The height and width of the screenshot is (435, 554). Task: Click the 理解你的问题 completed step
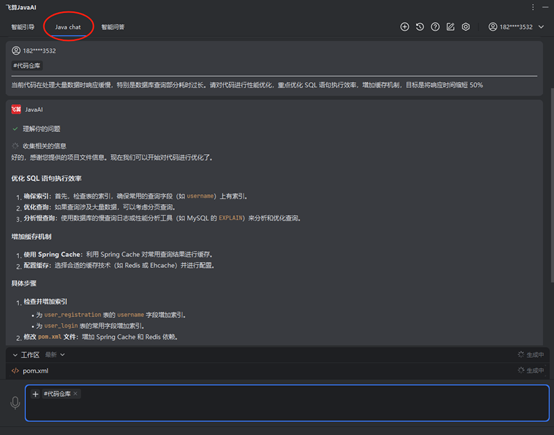41,129
